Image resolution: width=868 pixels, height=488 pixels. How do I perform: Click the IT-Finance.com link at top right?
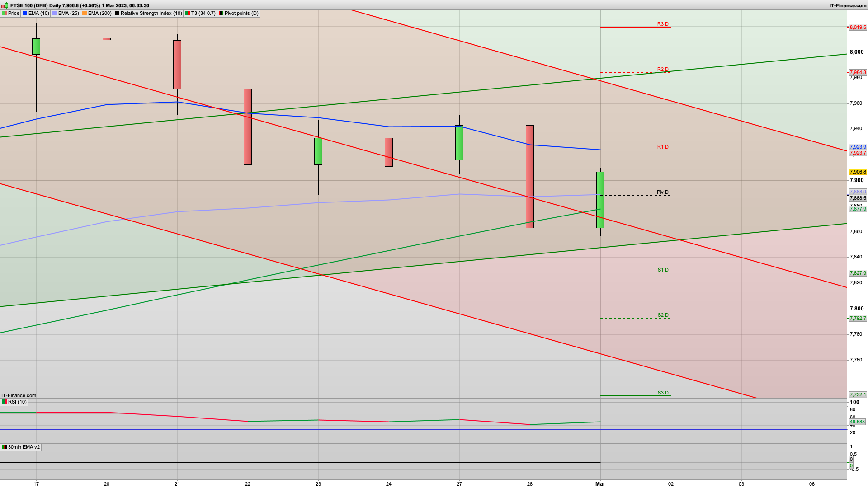(x=848, y=5)
